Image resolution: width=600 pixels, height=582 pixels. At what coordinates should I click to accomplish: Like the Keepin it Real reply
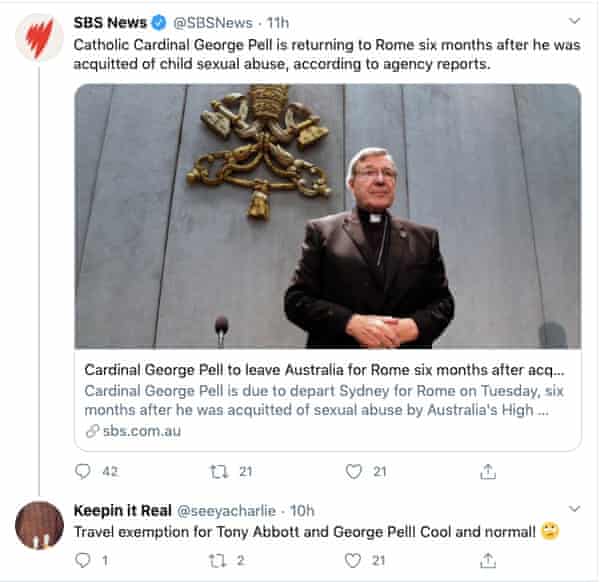[x=353, y=561]
